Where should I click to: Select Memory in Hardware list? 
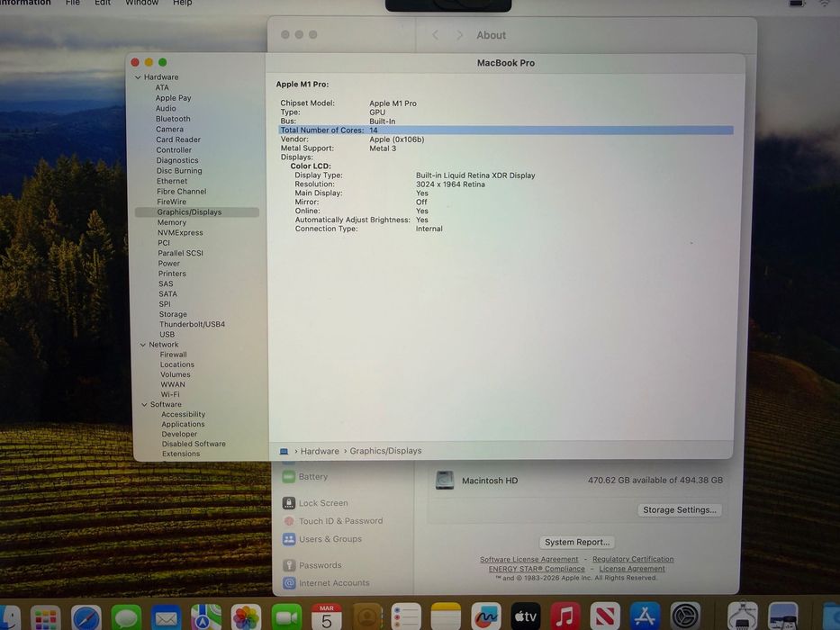point(171,222)
